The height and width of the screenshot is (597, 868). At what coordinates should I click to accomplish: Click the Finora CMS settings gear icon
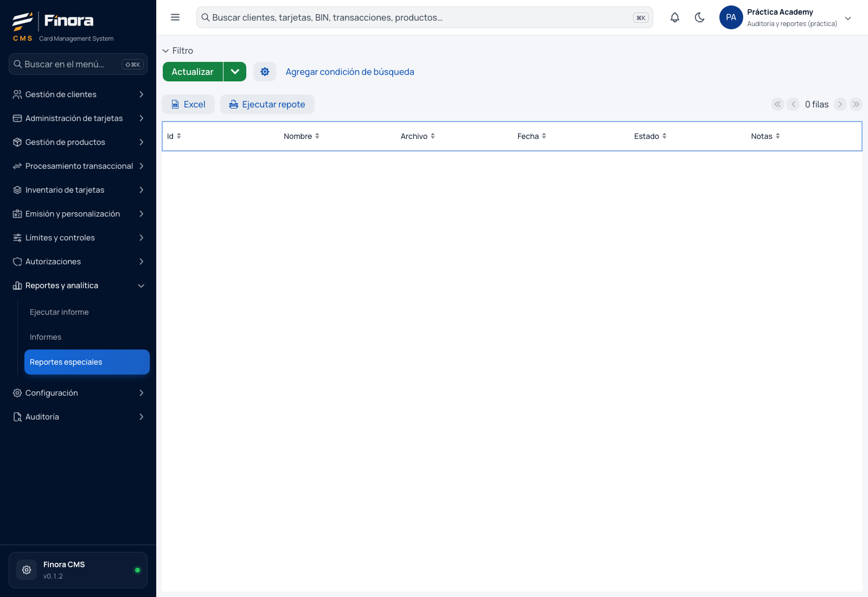coord(27,570)
